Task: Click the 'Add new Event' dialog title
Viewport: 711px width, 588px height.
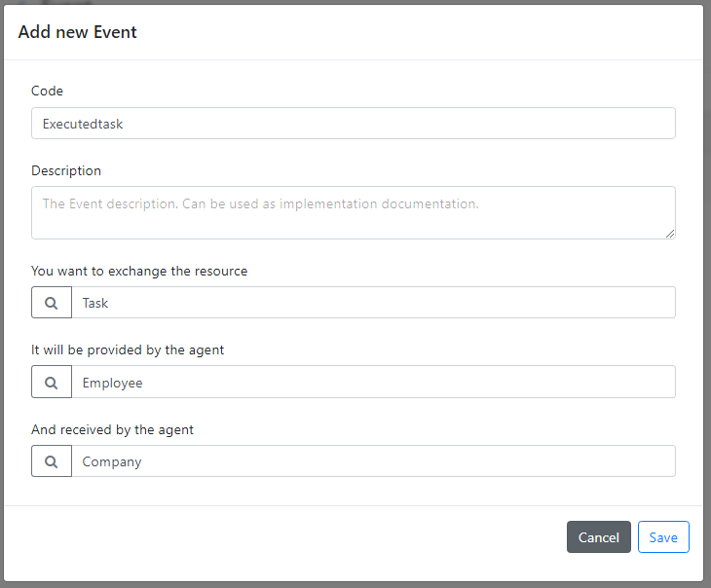Action: point(78,32)
